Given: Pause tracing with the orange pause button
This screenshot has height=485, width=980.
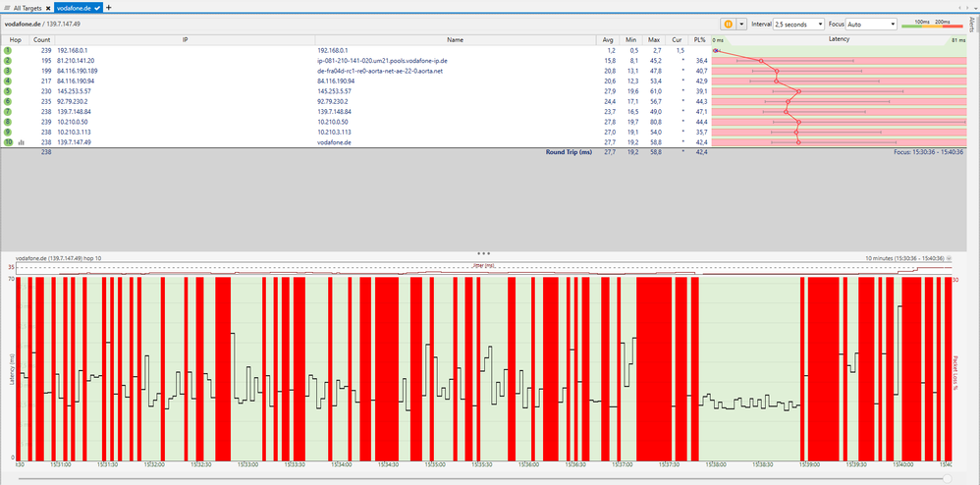Looking at the screenshot, I should (729, 24).
